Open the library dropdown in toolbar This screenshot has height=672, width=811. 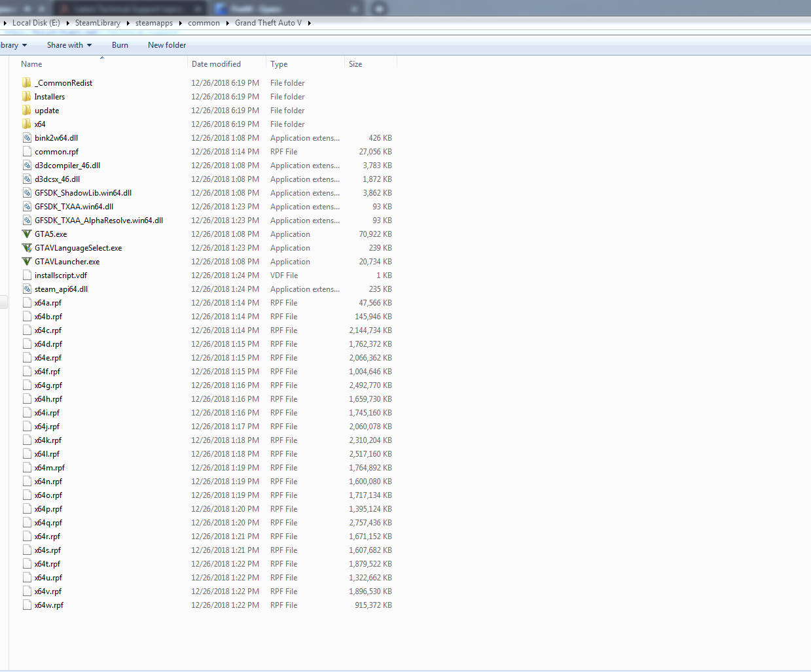coord(14,45)
